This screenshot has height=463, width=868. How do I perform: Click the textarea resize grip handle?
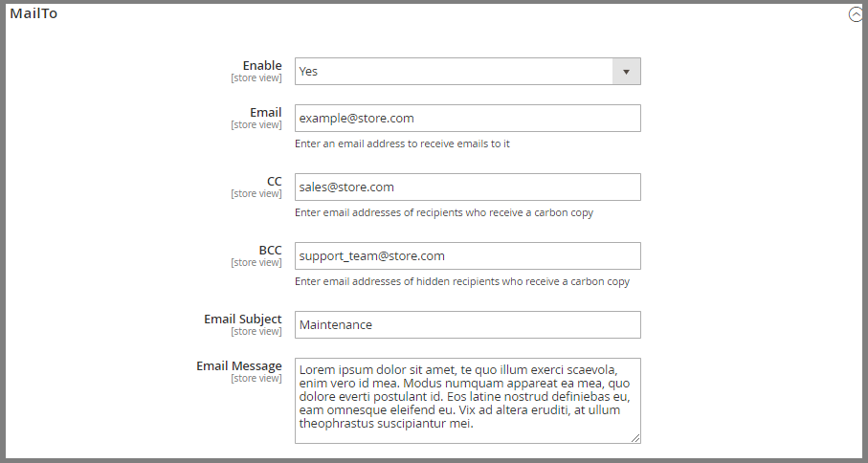635,438
